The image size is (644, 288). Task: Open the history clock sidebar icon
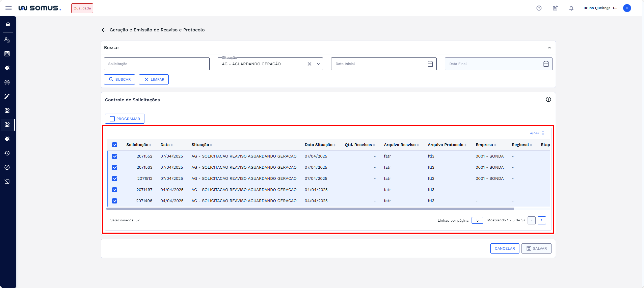click(x=7, y=153)
